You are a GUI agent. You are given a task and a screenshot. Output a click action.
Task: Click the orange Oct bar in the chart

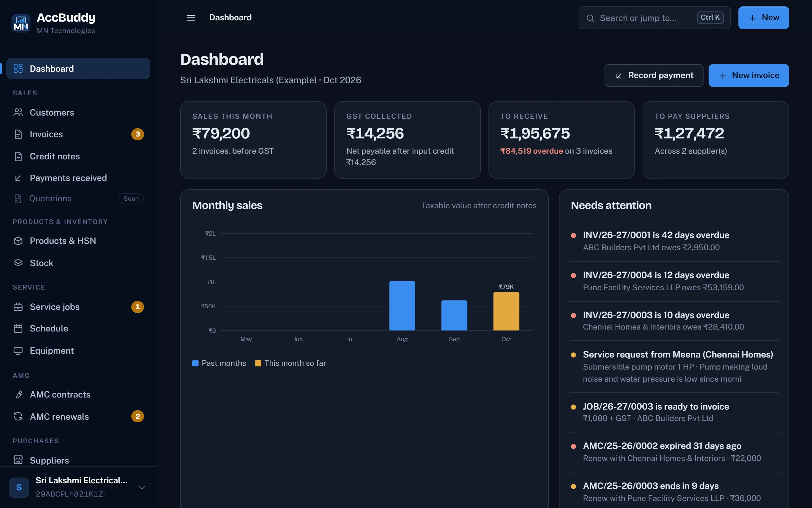point(506,311)
